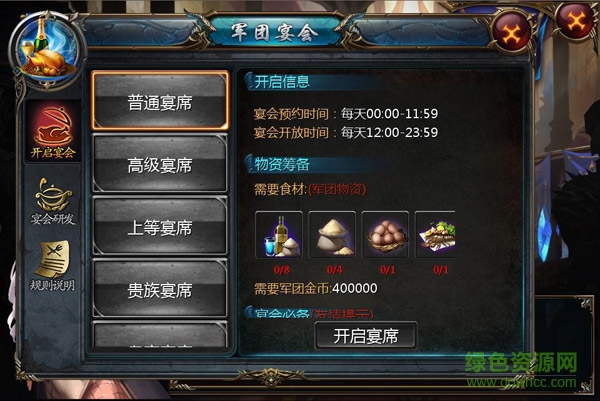The height and width of the screenshot is (401, 600).
Task: Open the 规则说明 scroll icon
Action: pyautogui.click(x=53, y=266)
